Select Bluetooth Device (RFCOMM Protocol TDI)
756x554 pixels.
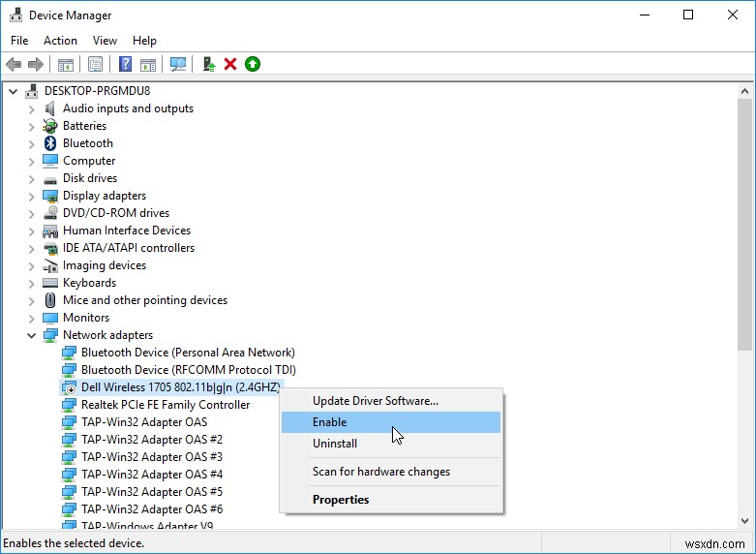click(189, 370)
